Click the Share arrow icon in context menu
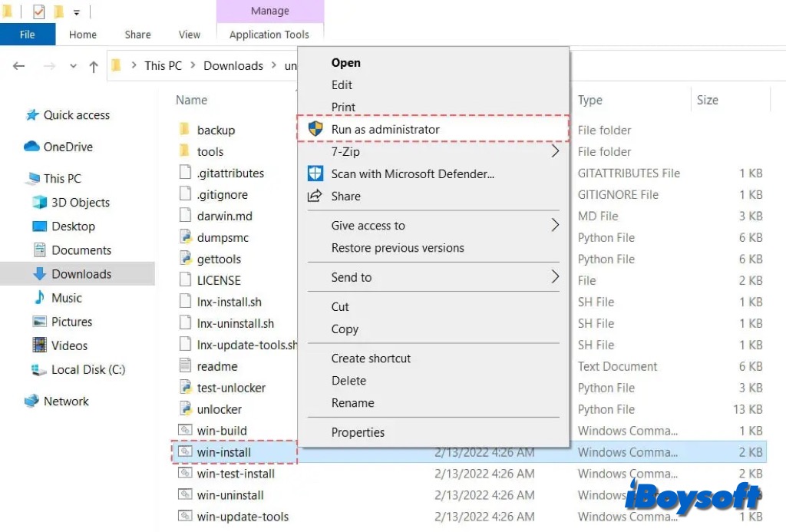786x532 pixels. tap(315, 196)
